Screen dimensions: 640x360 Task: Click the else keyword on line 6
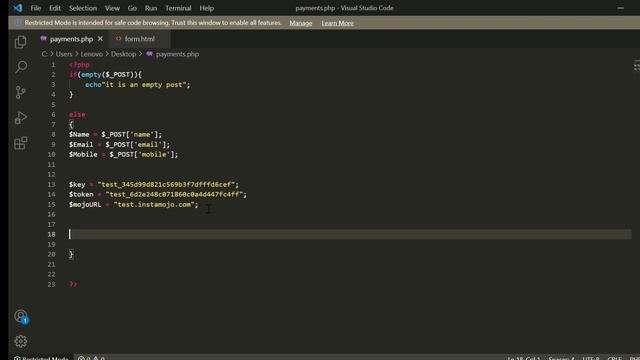tap(77, 115)
